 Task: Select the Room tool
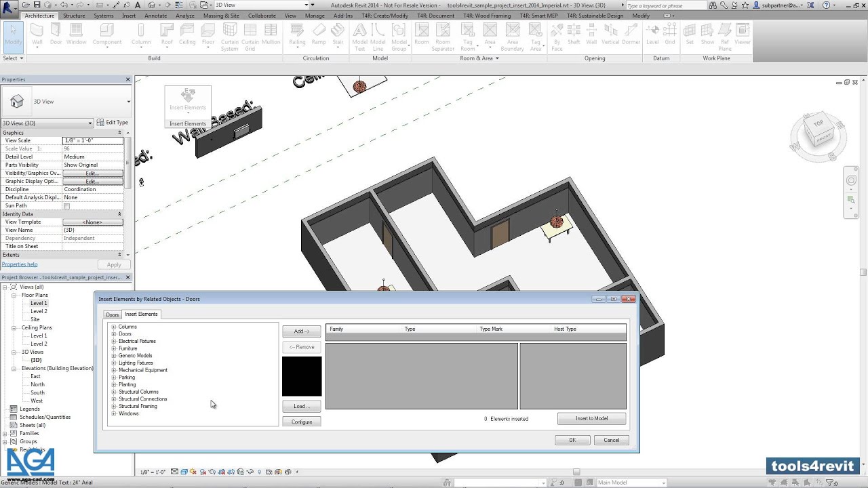click(x=422, y=34)
